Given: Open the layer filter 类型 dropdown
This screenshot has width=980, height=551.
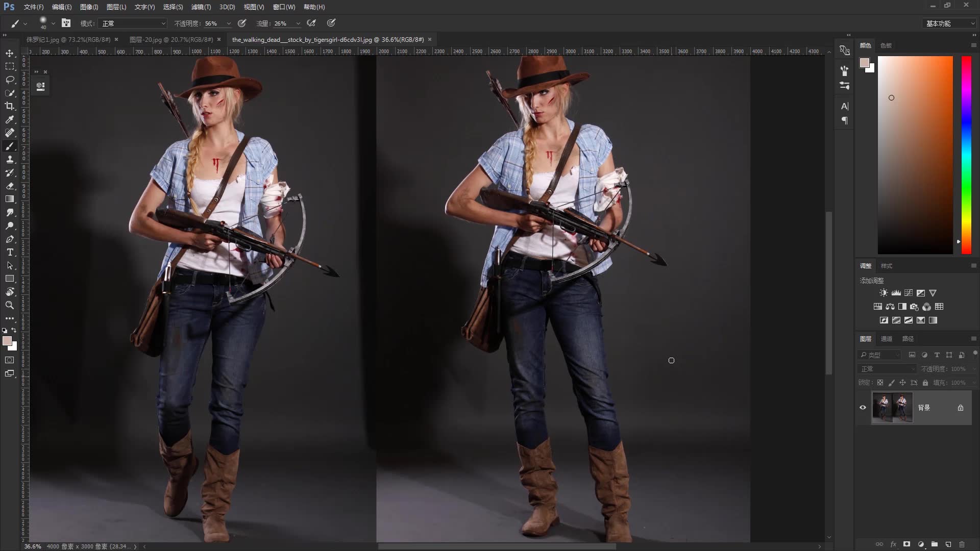Looking at the screenshot, I should tap(880, 355).
